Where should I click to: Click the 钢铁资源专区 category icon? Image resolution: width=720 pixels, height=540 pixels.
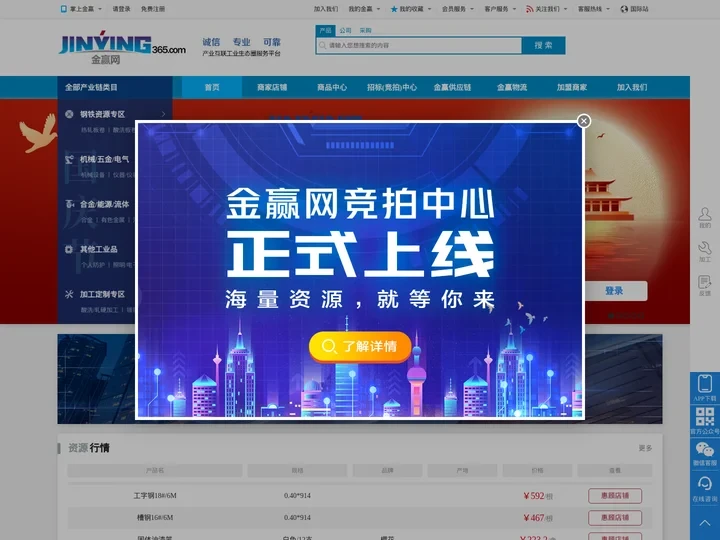click(69, 114)
